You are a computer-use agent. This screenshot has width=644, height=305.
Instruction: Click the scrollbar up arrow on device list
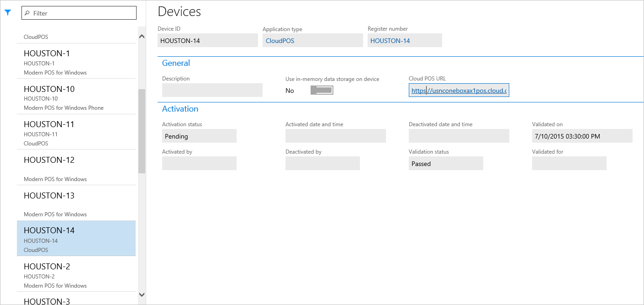[142, 36]
